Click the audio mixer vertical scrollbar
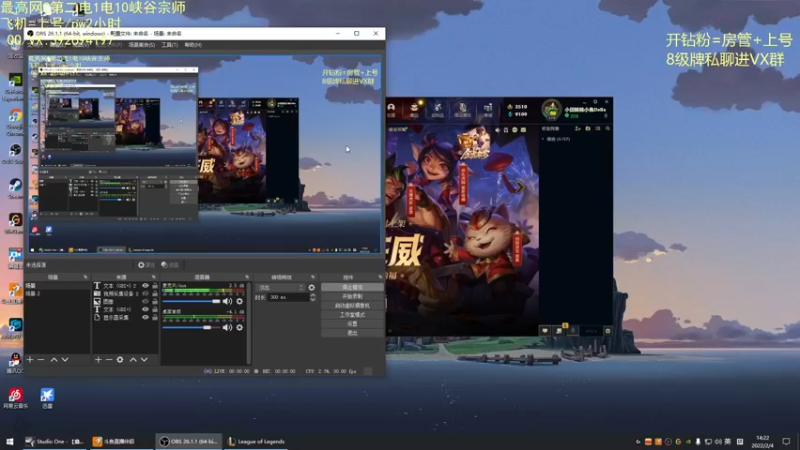The width and height of the screenshot is (800, 450). coord(248,321)
